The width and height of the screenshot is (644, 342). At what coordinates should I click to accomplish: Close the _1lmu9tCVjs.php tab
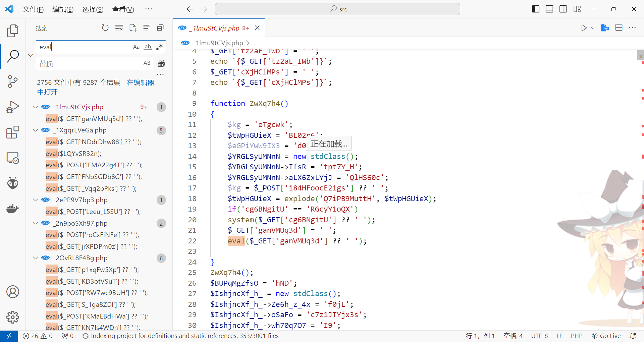point(257,28)
